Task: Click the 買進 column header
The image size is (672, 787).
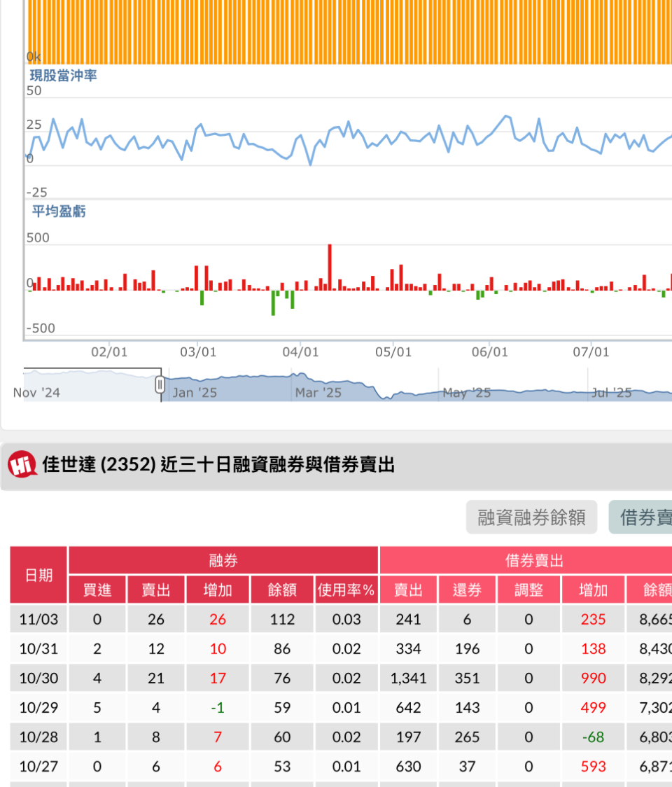Action: click(x=97, y=590)
